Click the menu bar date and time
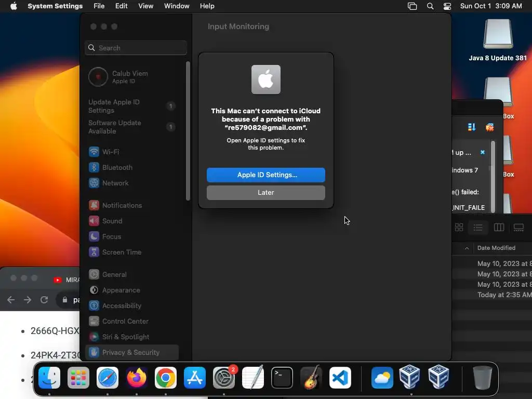Image resolution: width=532 pixels, height=399 pixels. [x=491, y=6]
